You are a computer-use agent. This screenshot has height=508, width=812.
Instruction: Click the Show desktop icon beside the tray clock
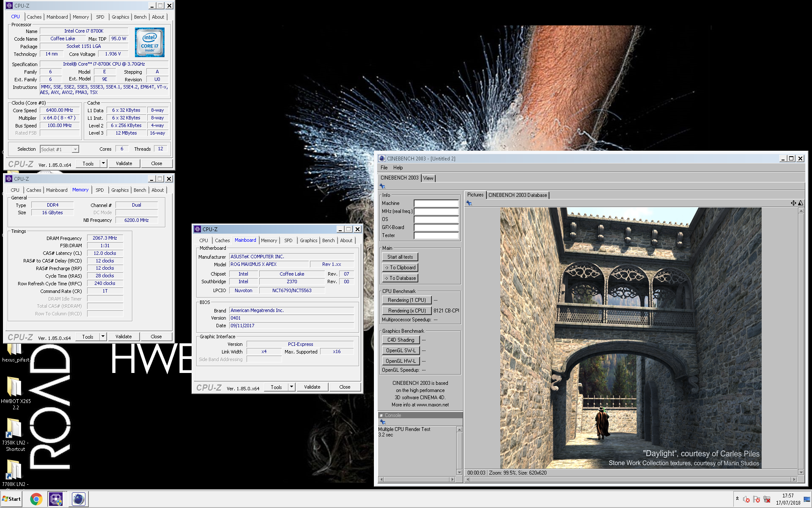click(x=807, y=500)
